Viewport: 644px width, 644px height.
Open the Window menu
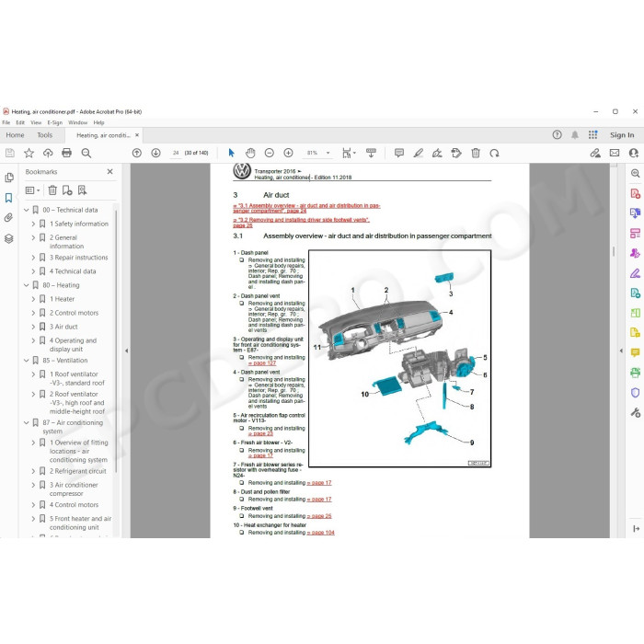[77, 122]
